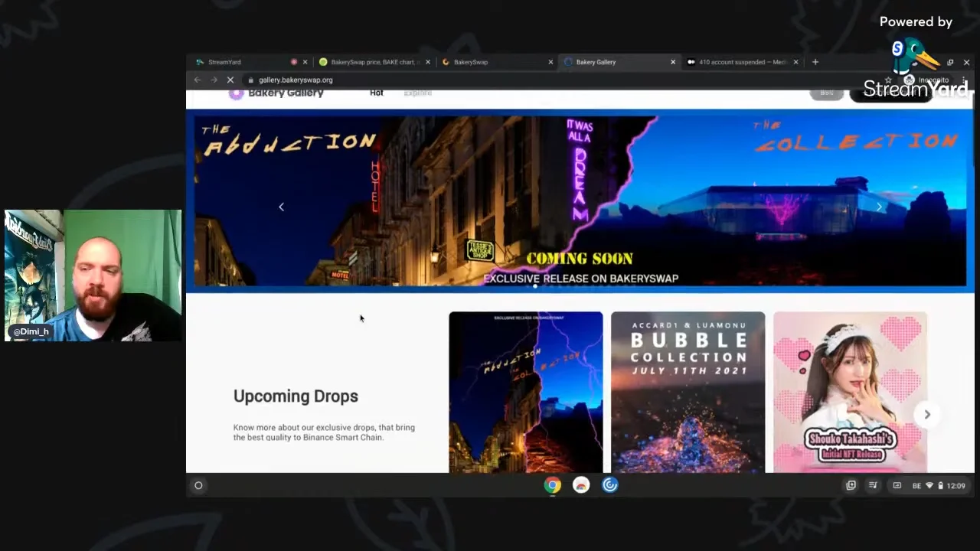Open the Hot navigation link
This screenshot has height=551, width=980.
[x=376, y=93]
